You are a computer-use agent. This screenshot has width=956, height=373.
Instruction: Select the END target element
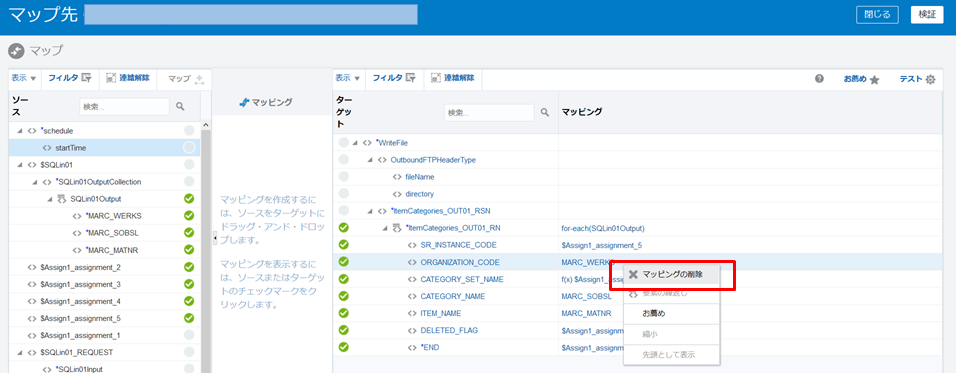point(430,347)
